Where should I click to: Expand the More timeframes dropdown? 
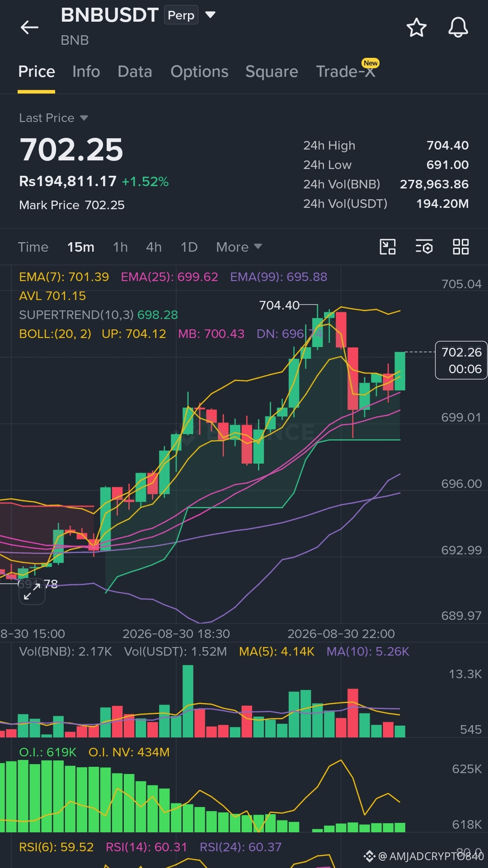[x=239, y=247]
